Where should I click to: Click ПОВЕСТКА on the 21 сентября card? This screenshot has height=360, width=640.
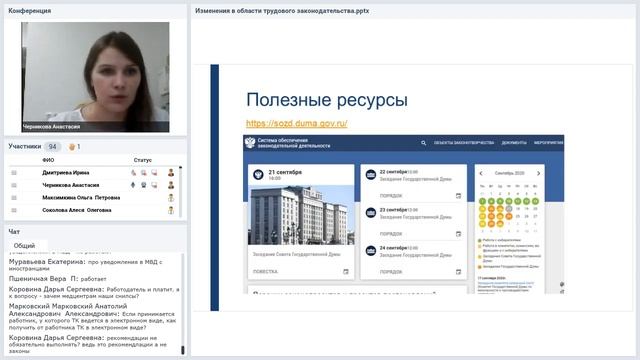coord(265,271)
